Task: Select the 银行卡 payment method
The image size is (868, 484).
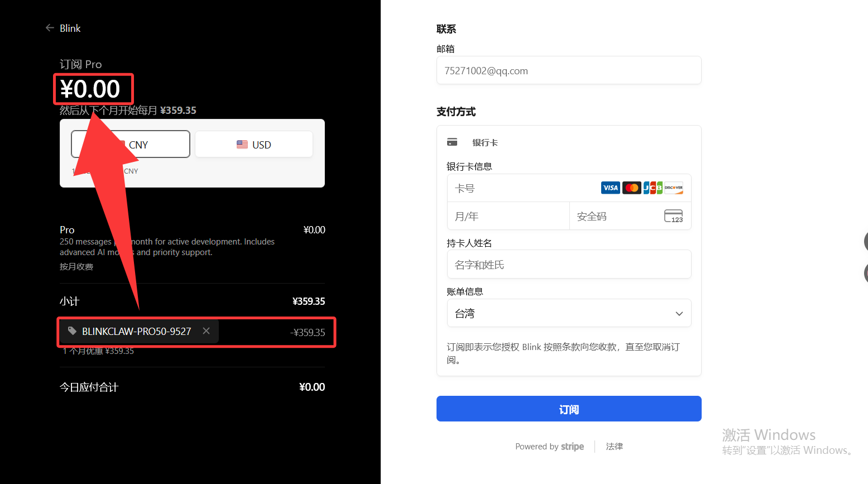Action: [x=485, y=142]
